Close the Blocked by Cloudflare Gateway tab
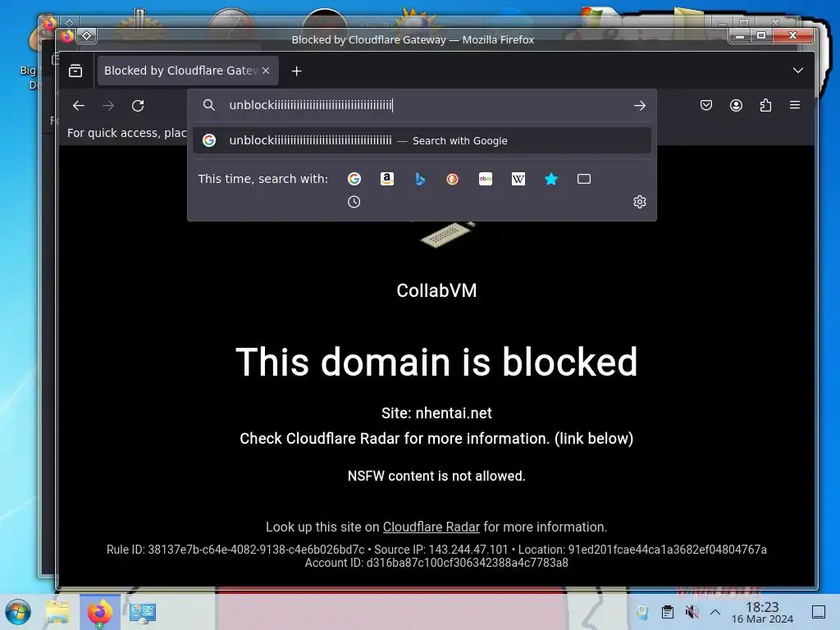The height and width of the screenshot is (630, 840). (266, 71)
